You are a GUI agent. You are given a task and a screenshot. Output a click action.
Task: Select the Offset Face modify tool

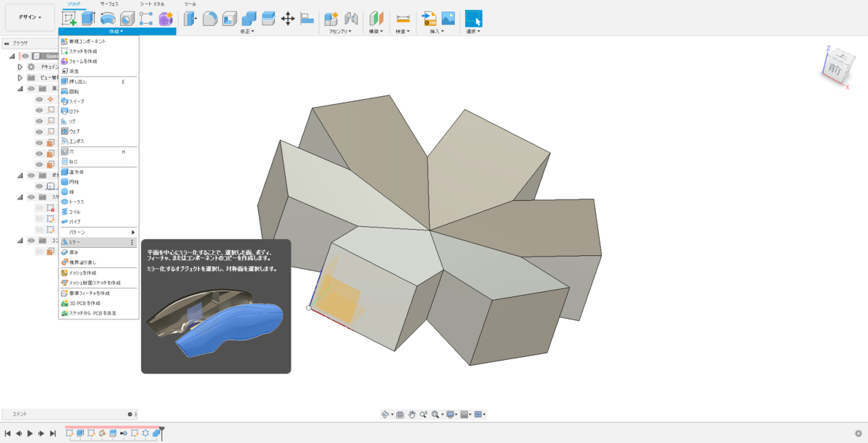(x=268, y=19)
